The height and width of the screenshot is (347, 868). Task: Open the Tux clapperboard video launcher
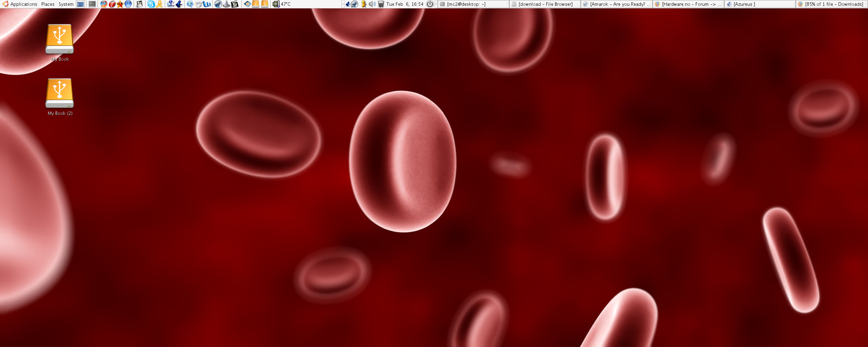pyautogui.click(x=235, y=4)
